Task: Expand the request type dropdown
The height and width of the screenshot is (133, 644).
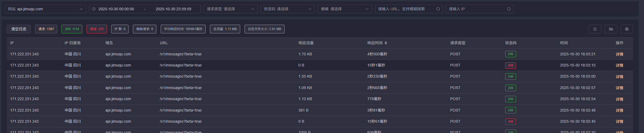Action: tap(230, 9)
